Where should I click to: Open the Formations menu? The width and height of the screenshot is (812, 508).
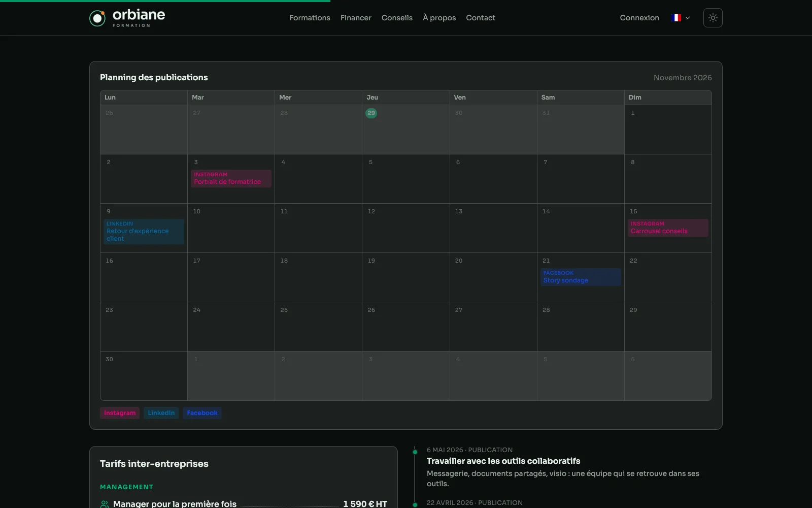coord(310,18)
